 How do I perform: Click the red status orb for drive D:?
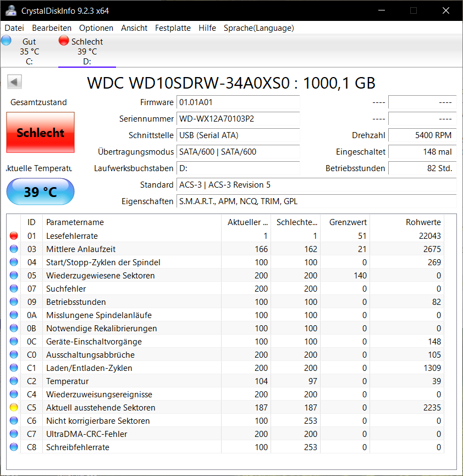(x=64, y=40)
